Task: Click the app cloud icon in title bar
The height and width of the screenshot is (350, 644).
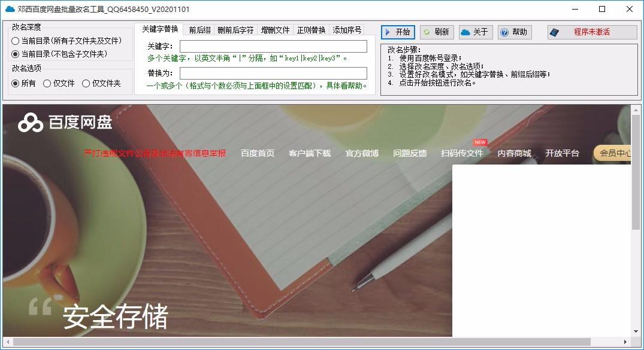Action: pyautogui.click(x=9, y=9)
